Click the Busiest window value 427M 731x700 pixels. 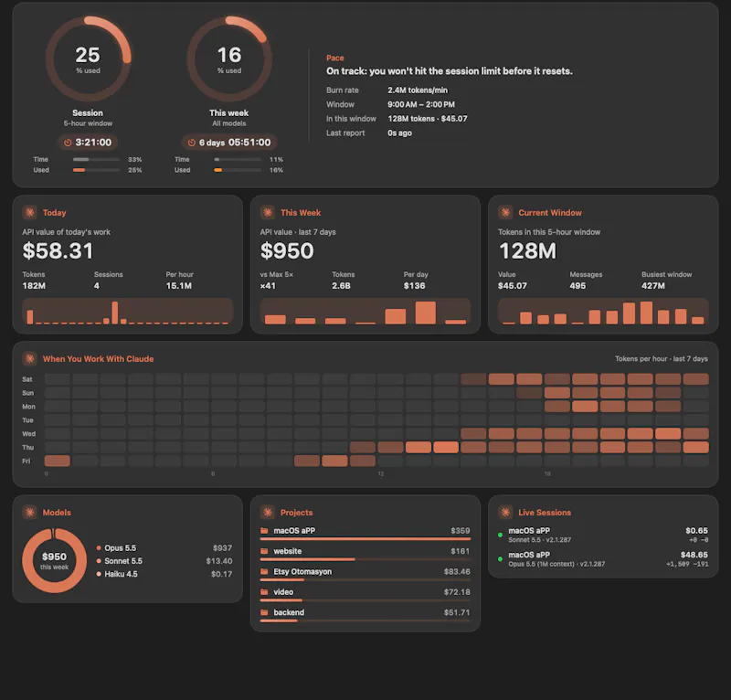pos(653,286)
